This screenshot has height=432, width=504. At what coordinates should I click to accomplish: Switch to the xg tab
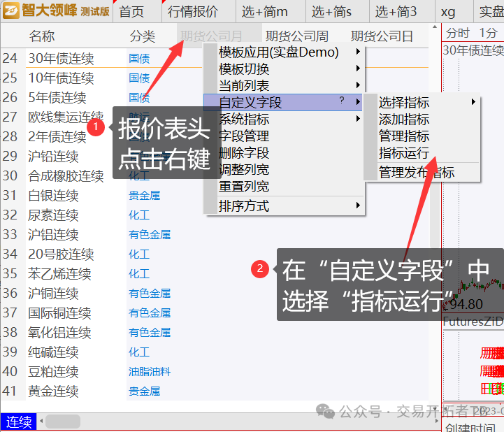(x=448, y=12)
